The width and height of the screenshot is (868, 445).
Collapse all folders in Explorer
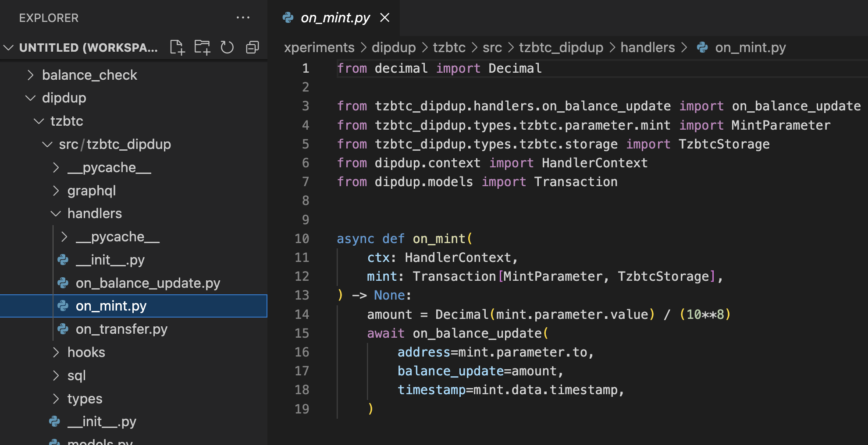pos(253,47)
